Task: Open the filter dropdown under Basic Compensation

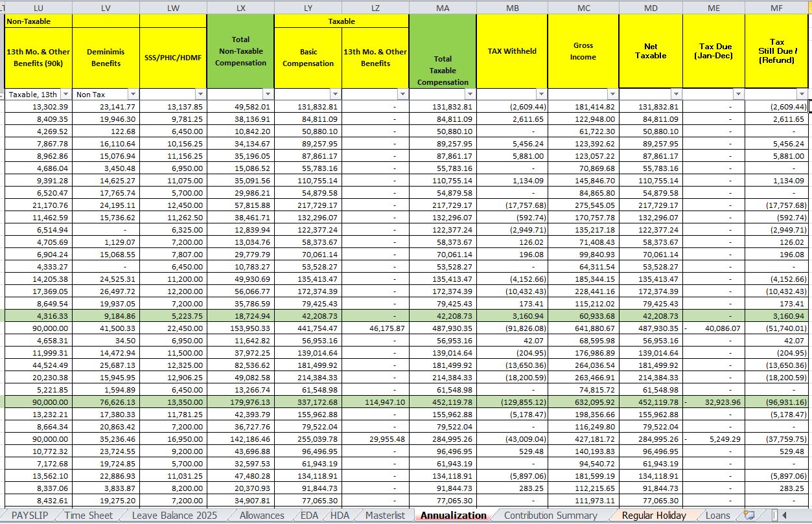Action: (x=335, y=95)
